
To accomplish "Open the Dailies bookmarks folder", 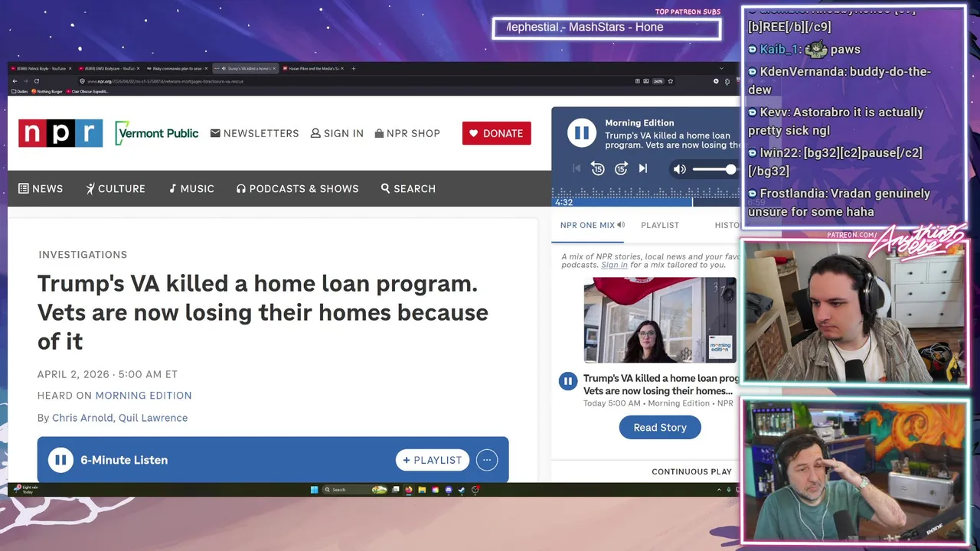I will coord(18,91).
